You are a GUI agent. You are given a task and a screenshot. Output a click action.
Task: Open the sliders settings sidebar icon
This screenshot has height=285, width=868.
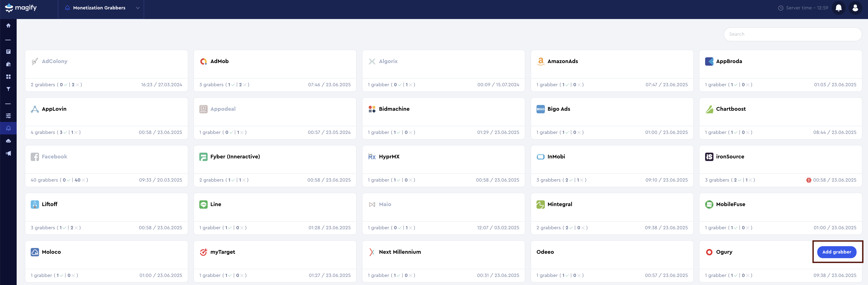[8, 116]
